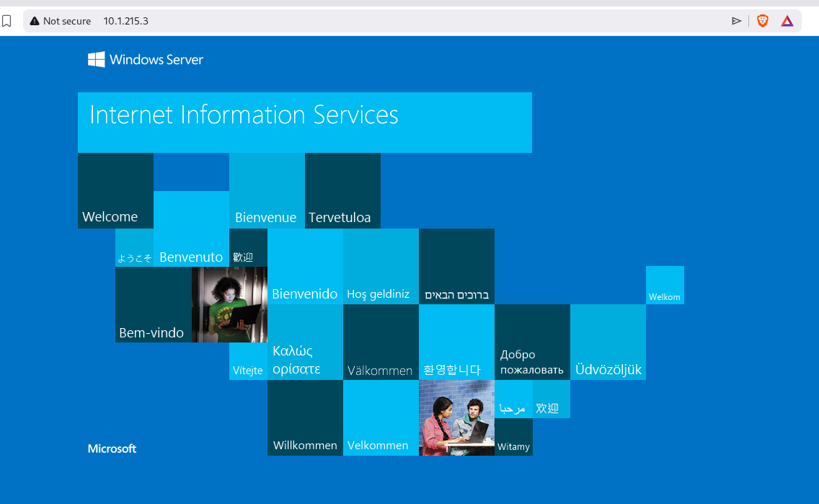Click the bookmark icon beside the address bar

[x=6, y=21]
